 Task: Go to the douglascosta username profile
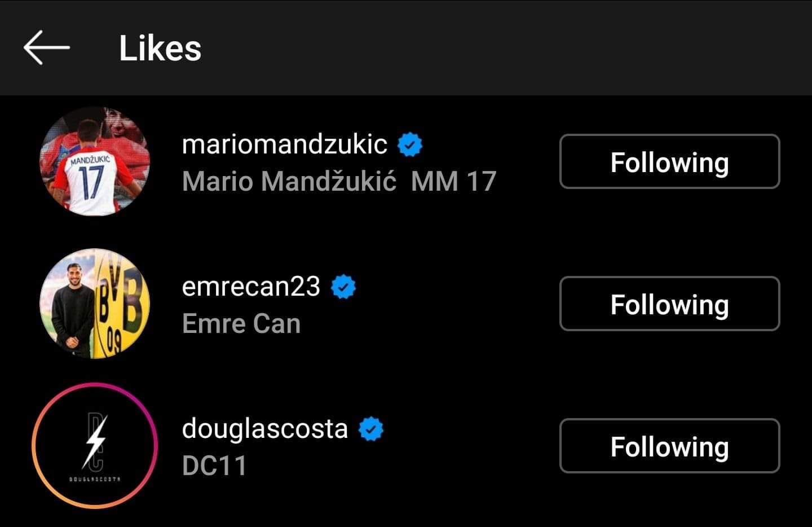tap(264, 429)
